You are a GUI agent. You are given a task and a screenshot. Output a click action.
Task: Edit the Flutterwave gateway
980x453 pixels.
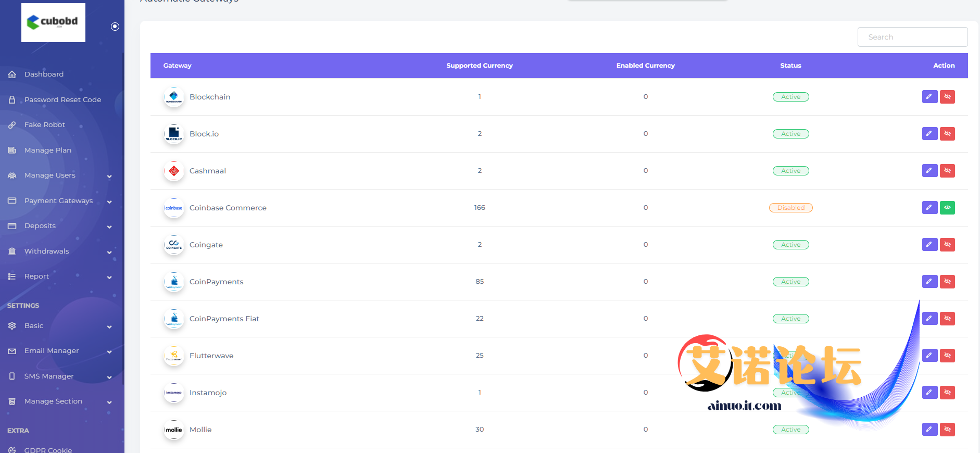click(x=929, y=356)
